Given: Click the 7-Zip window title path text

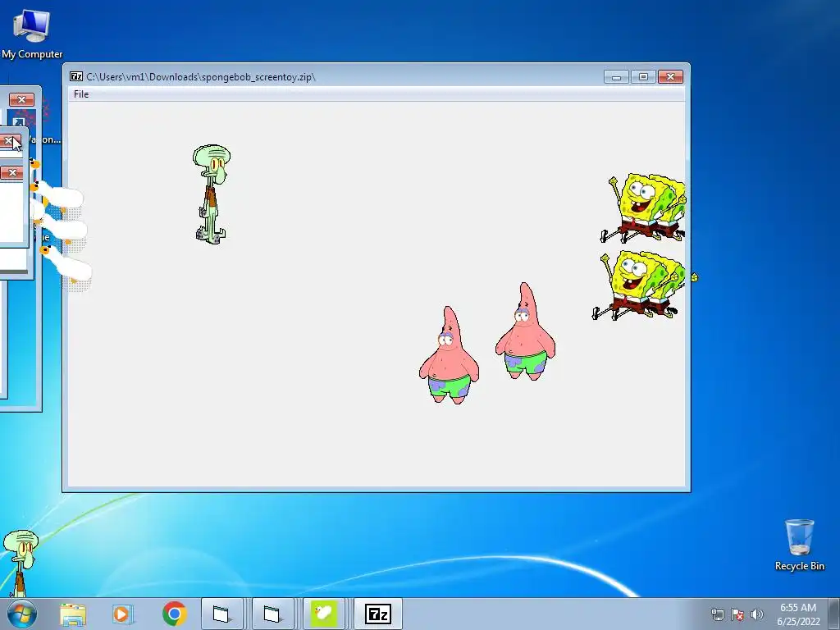Looking at the screenshot, I should click(201, 77).
